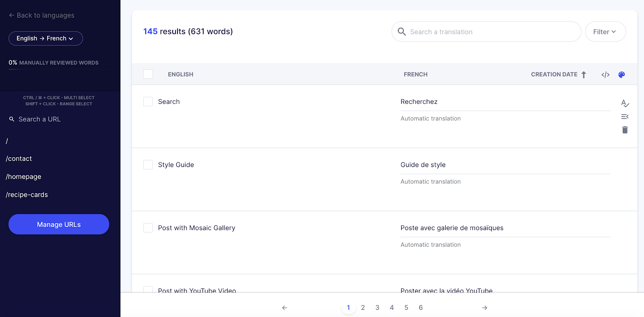Go to page 2
644x317 pixels.
point(363,308)
